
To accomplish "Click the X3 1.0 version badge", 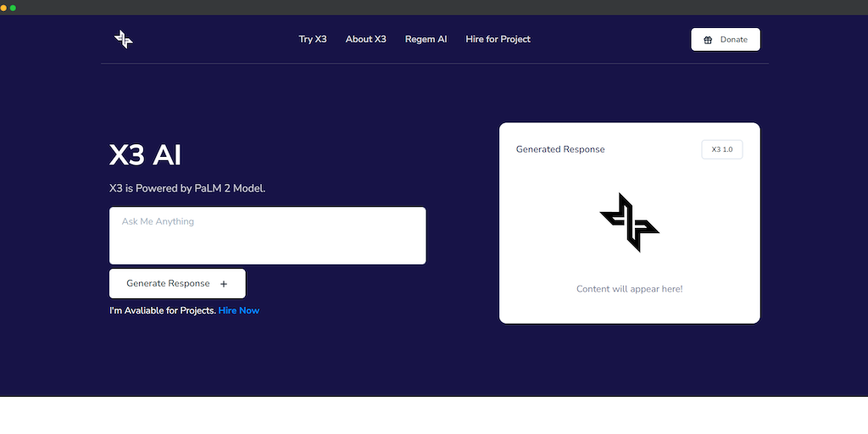I will coord(722,149).
